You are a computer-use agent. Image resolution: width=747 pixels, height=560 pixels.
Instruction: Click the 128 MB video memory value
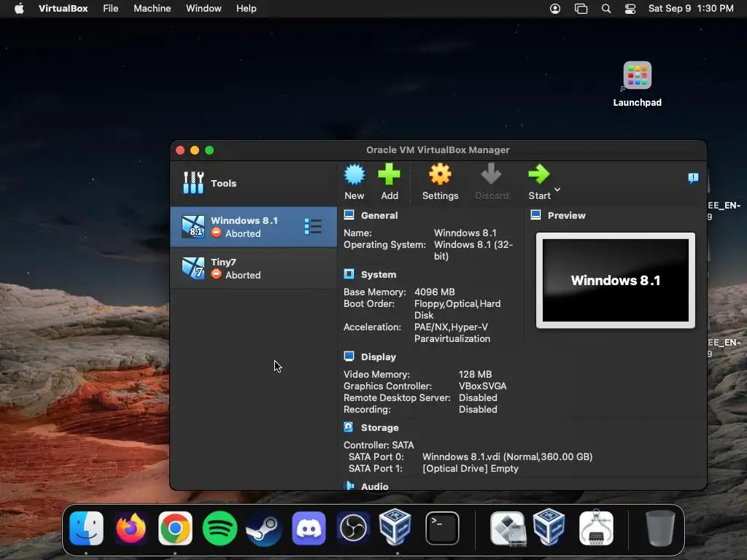475,374
